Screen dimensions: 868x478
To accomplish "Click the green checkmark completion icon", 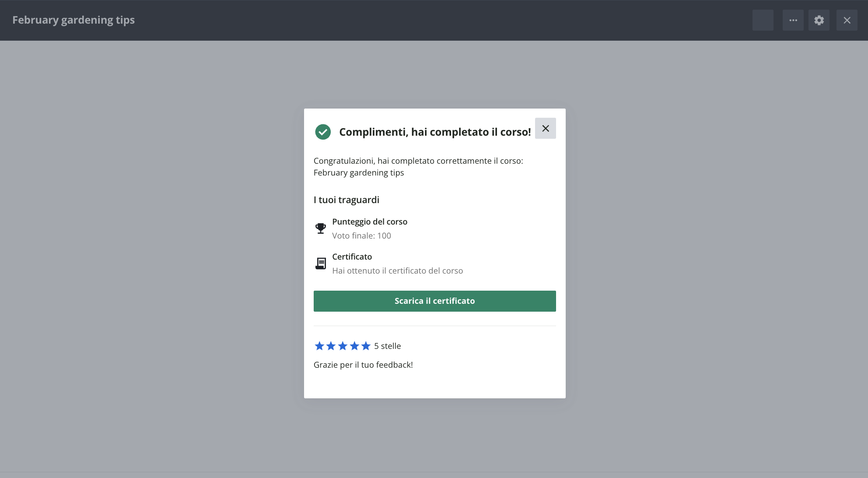I will (x=323, y=132).
